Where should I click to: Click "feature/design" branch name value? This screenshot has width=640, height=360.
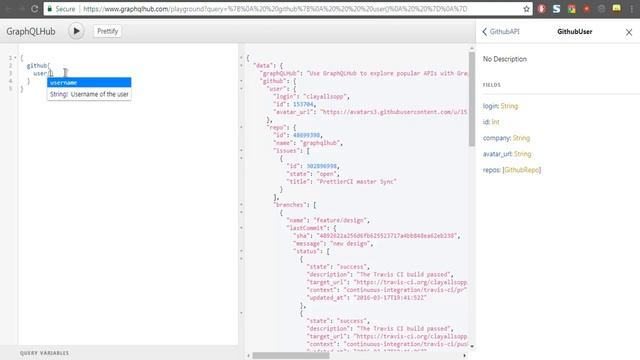coord(341,220)
